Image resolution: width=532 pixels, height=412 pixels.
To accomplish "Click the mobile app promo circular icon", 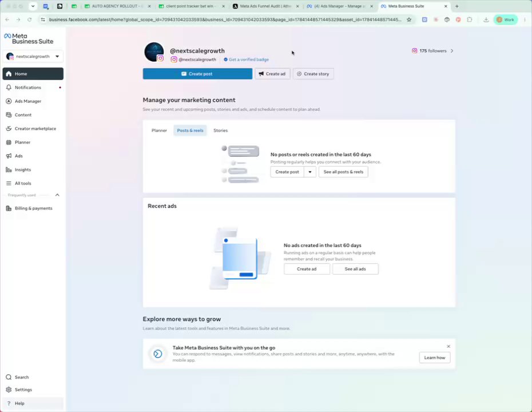I will (158, 354).
